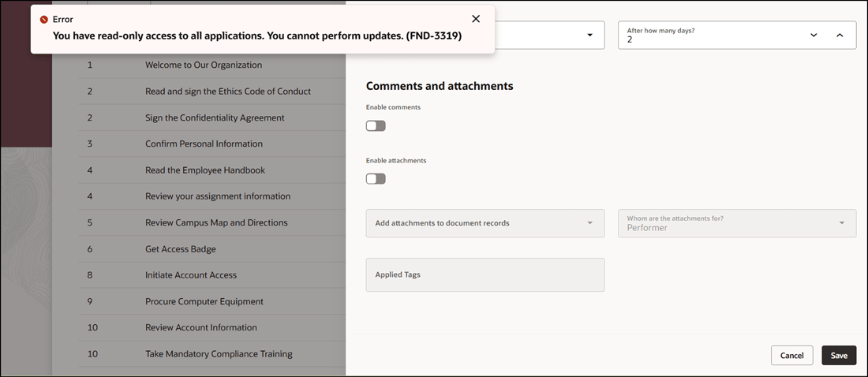This screenshot has width=868, height=377.
Task: Increase the number of days value
Action: 840,35
